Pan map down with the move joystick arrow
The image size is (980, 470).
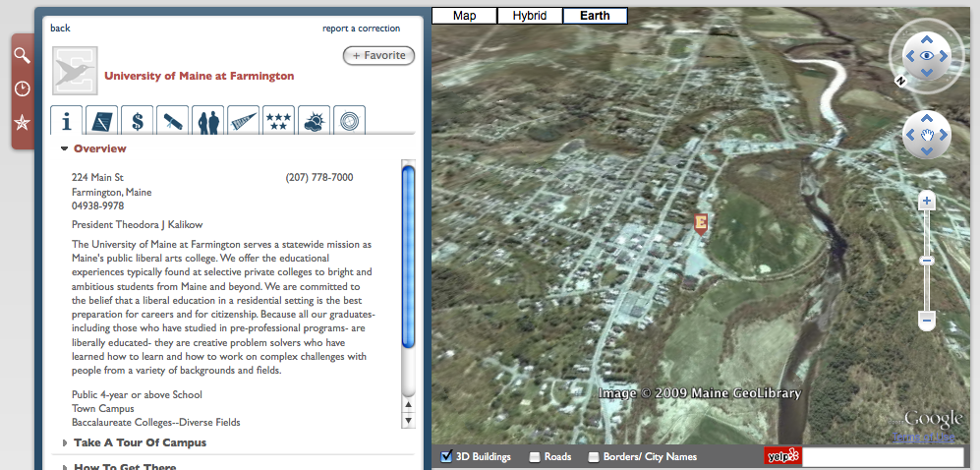927,150
